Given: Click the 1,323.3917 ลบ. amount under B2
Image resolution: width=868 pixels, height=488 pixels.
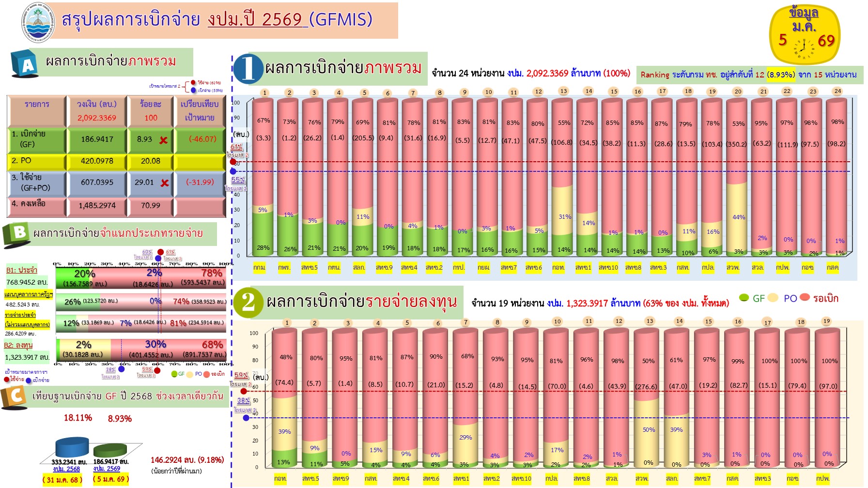Looking at the screenshot, I should point(28,358).
